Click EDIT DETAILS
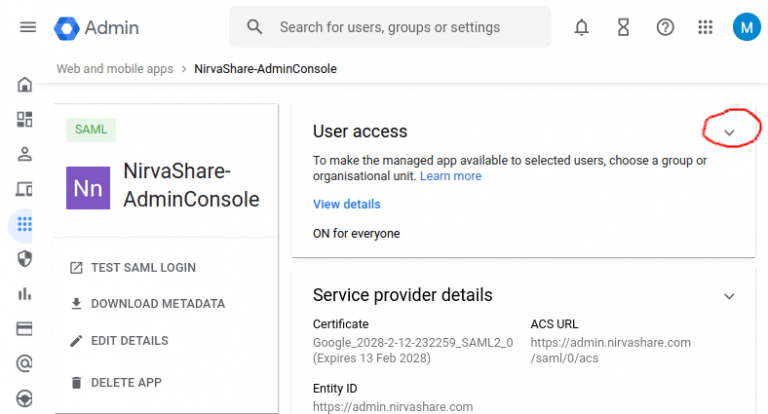 coord(119,341)
